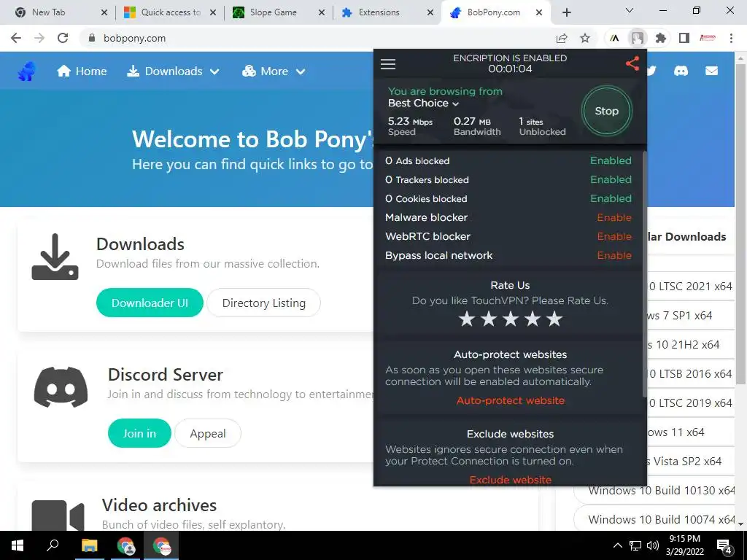
Task: Rate TouchVPN with the third star
Action: [511, 319]
